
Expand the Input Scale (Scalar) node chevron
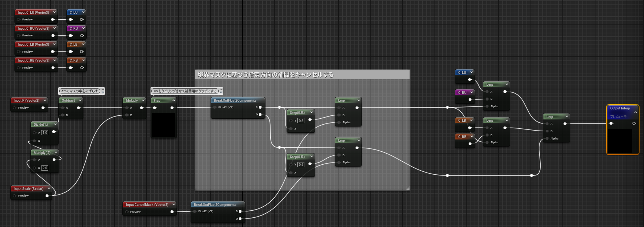pyautogui.click(x=49, y=188)
